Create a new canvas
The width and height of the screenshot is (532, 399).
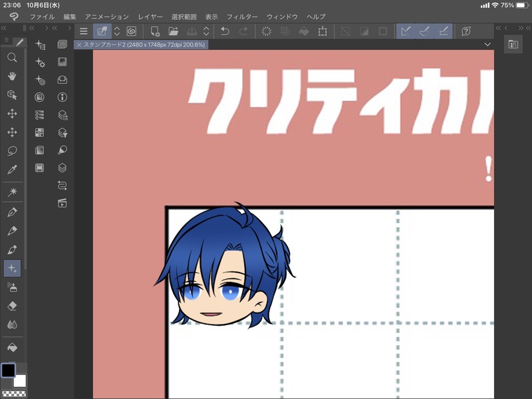click(155, 31)
